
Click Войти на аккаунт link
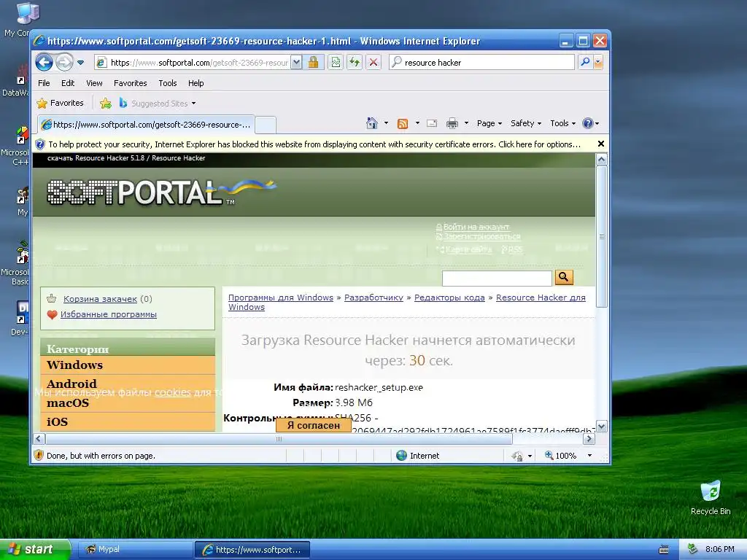point(476,227)
